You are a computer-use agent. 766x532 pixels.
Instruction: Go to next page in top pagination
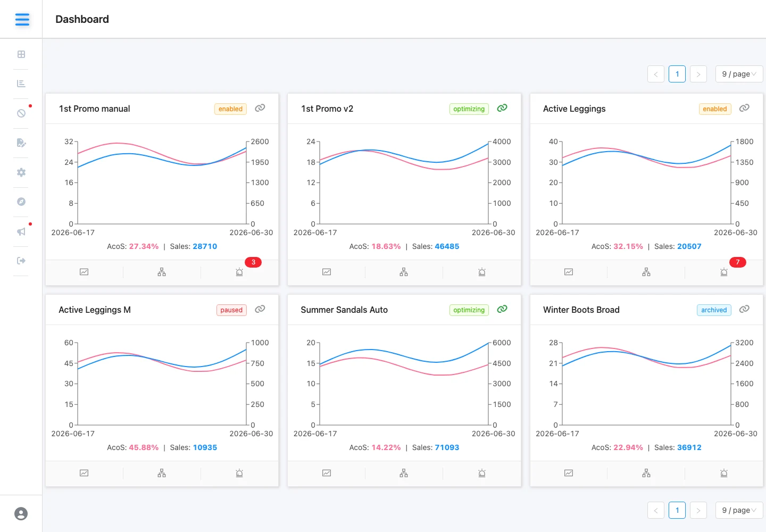click(x=698, y=74)
